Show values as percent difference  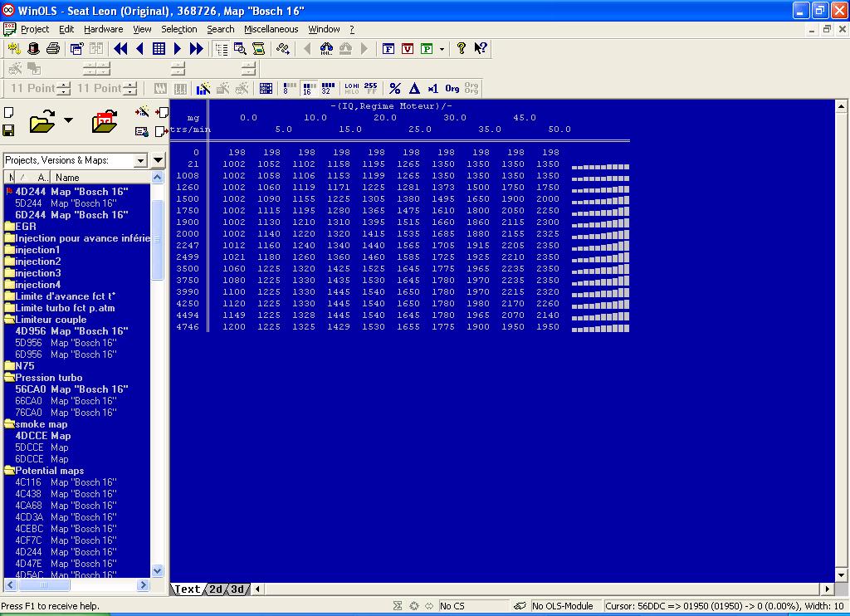[395, 88]
